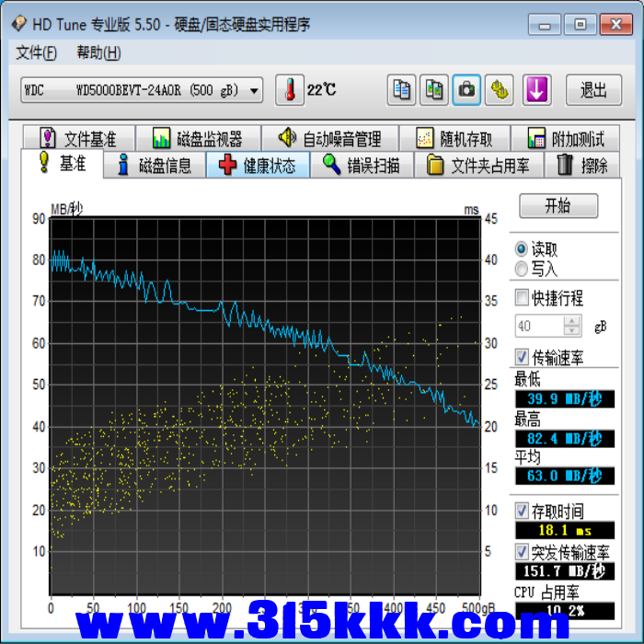Select the 读取 read radio button
Image resolution: width=644 pixels, height=644 pixels.
[522, 249]
